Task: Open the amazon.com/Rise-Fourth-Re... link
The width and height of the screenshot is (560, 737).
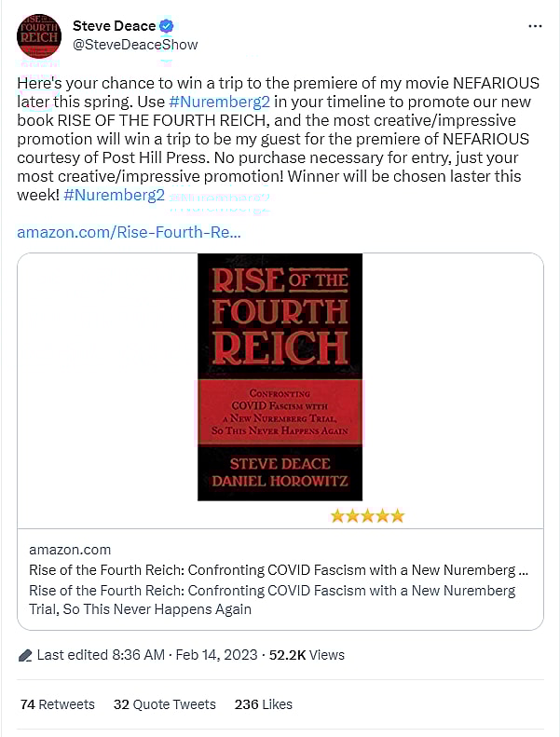Action: click(x=129, y=232)
